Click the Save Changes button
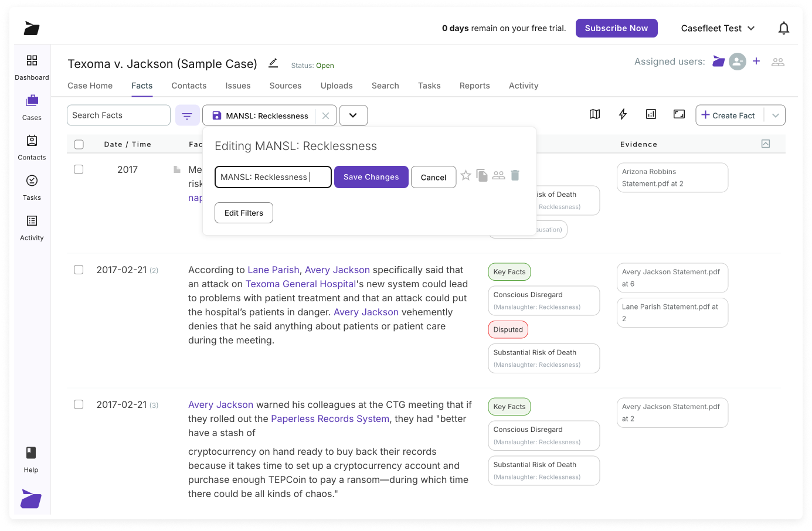This screenshot has height=531, width=812. [x=371, y=176]
